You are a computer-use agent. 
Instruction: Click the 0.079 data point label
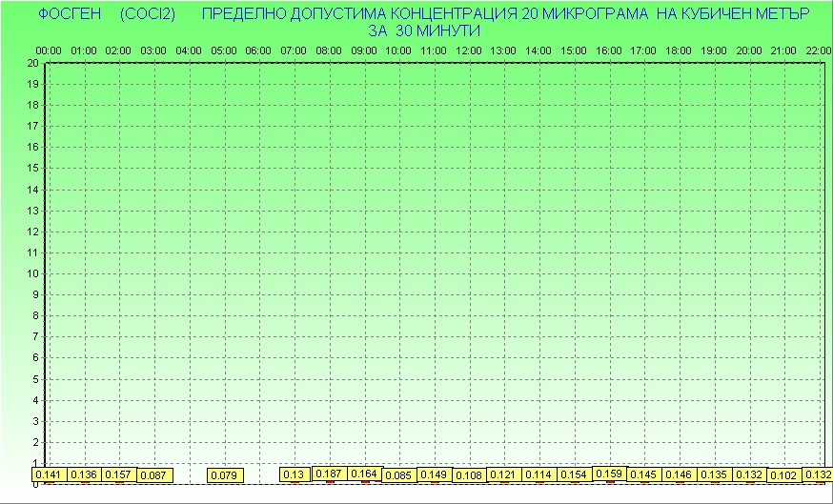[x=224, y=474]
